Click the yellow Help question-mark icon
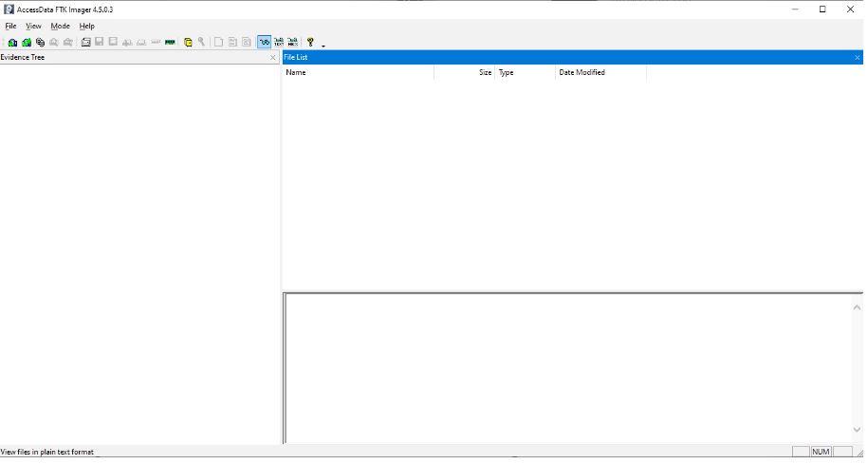The image size is (868, 464). (310, 42)
